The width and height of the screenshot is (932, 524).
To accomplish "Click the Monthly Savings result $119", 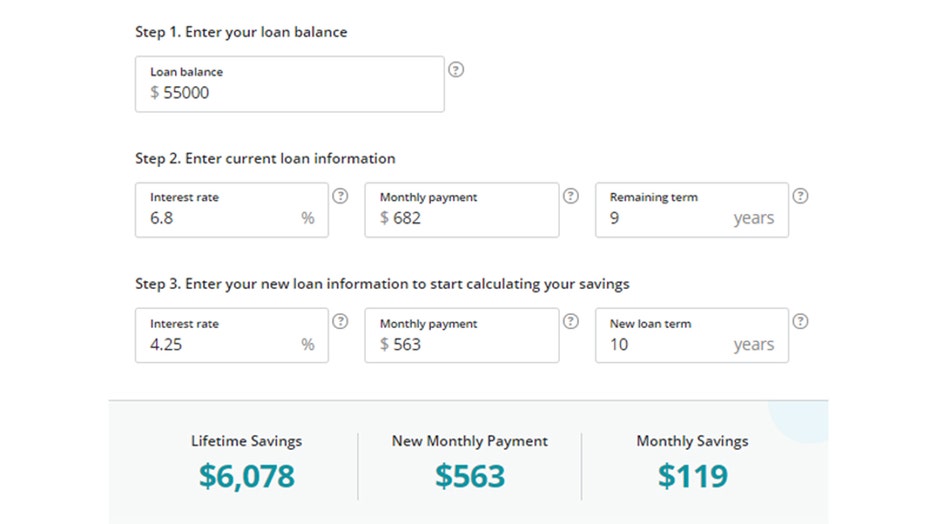I will point(692,476).
